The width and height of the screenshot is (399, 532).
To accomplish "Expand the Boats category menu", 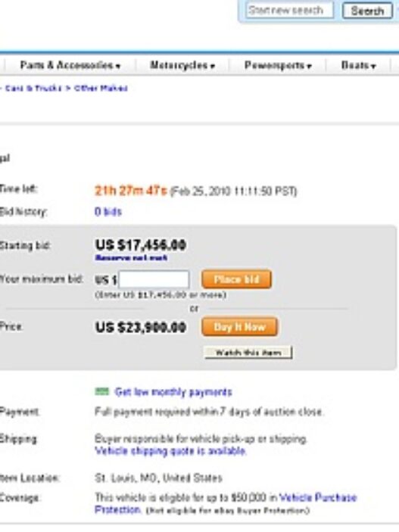I will [358, 65].
